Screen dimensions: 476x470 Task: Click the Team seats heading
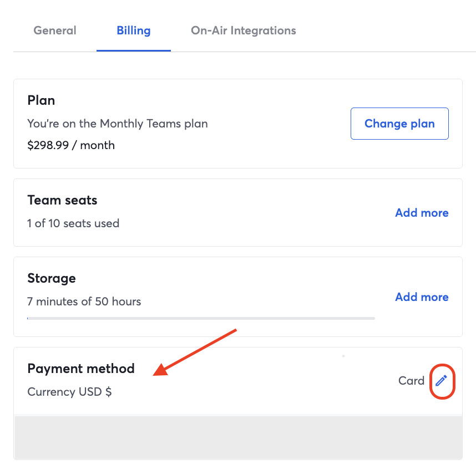[62, 200]
